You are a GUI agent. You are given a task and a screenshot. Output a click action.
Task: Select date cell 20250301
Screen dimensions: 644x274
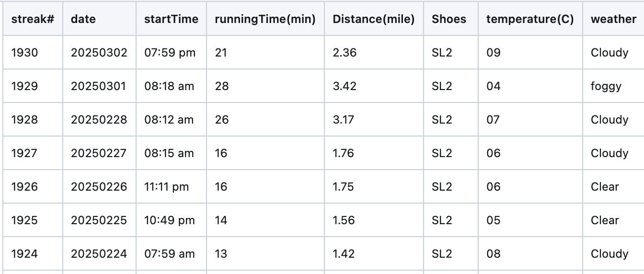click(x=99, y=86)
